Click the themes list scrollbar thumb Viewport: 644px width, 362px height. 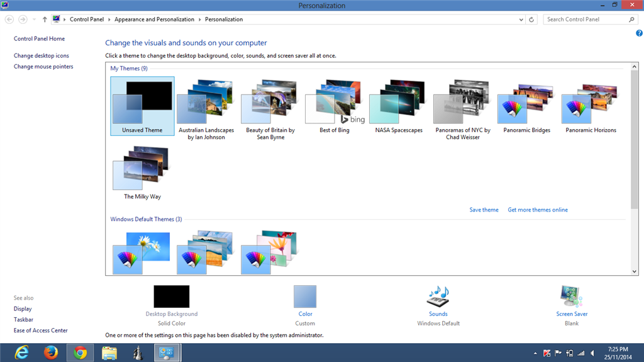[x=635, y=140]
